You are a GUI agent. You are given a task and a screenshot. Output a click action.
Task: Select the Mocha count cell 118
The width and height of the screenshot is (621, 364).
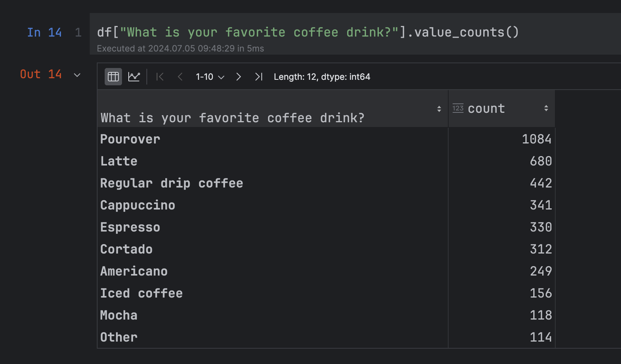[x=541, y=315]
